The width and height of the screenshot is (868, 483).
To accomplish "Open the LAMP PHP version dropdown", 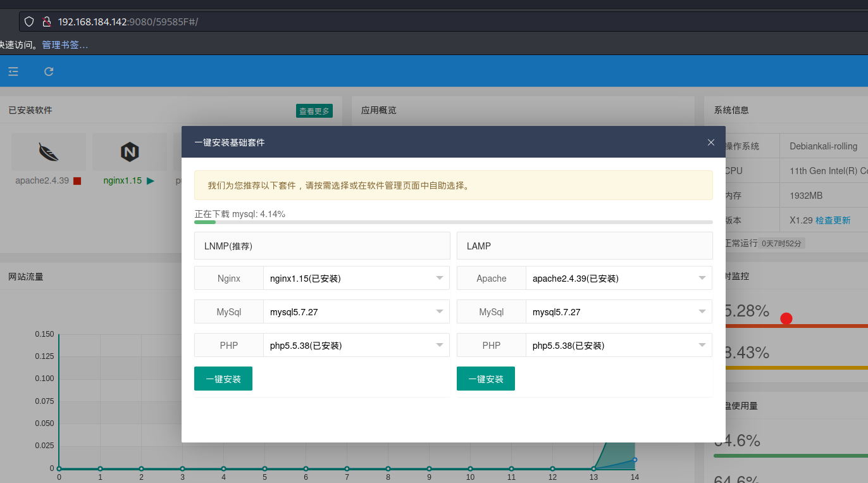I will pos(619,345).
